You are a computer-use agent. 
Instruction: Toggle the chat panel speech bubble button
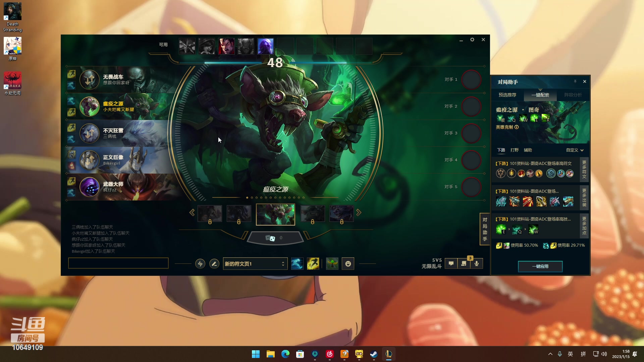tap(451, 263)
